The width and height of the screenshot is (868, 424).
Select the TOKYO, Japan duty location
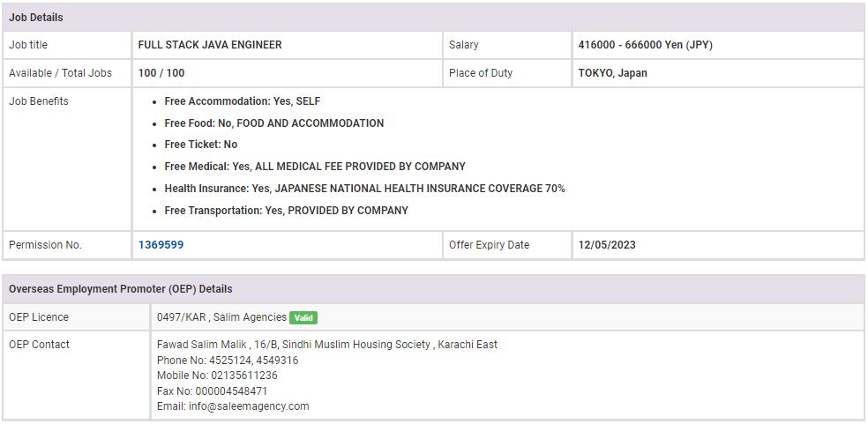tap(612, 73)
